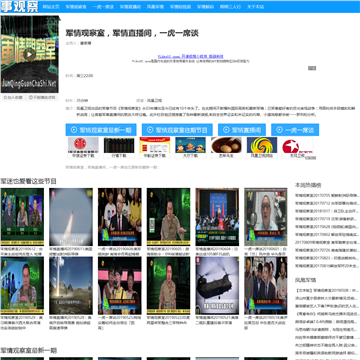Open video thumbnail 一虎一席谈20190608
The image size is (360, 360).
coord(119,217)
